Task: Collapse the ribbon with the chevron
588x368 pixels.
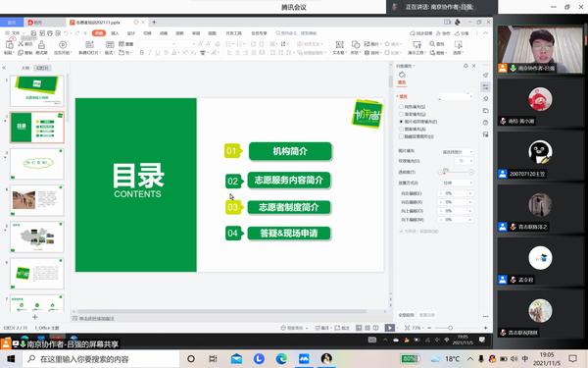Action: tap(486, 33)
